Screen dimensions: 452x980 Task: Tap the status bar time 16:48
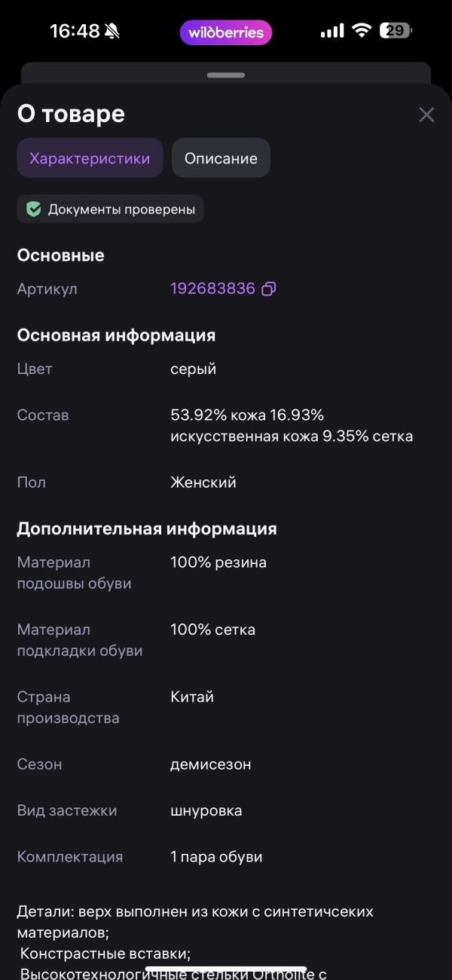(x=75, y=32)
